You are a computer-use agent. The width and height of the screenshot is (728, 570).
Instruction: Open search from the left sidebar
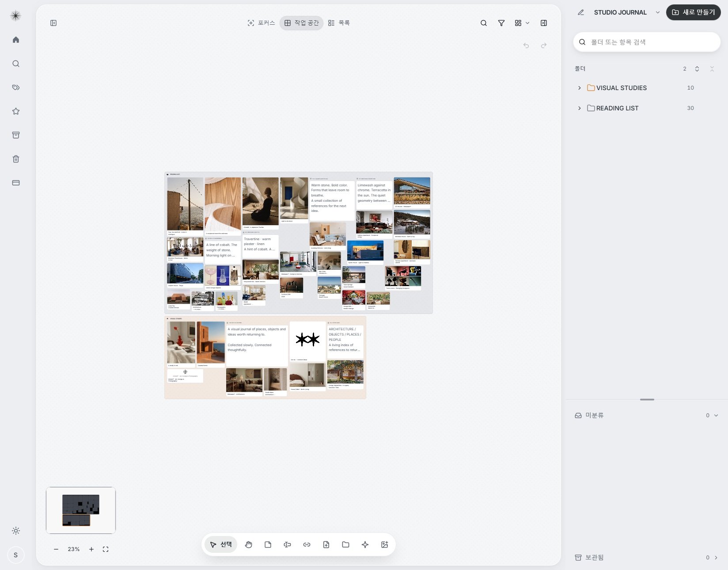coord(16,64)
